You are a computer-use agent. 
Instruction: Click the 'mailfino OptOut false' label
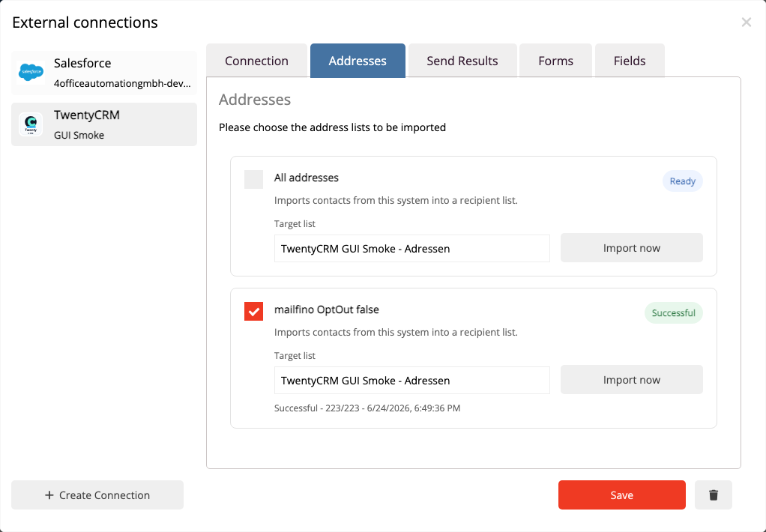(326, 309)
